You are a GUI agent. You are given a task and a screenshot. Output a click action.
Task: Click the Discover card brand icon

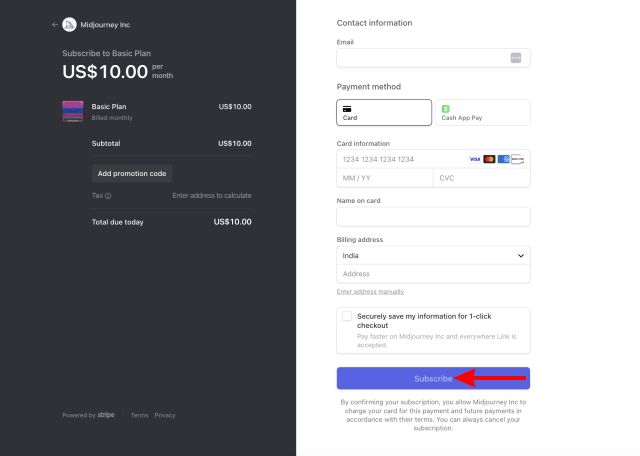pos(518,159)
